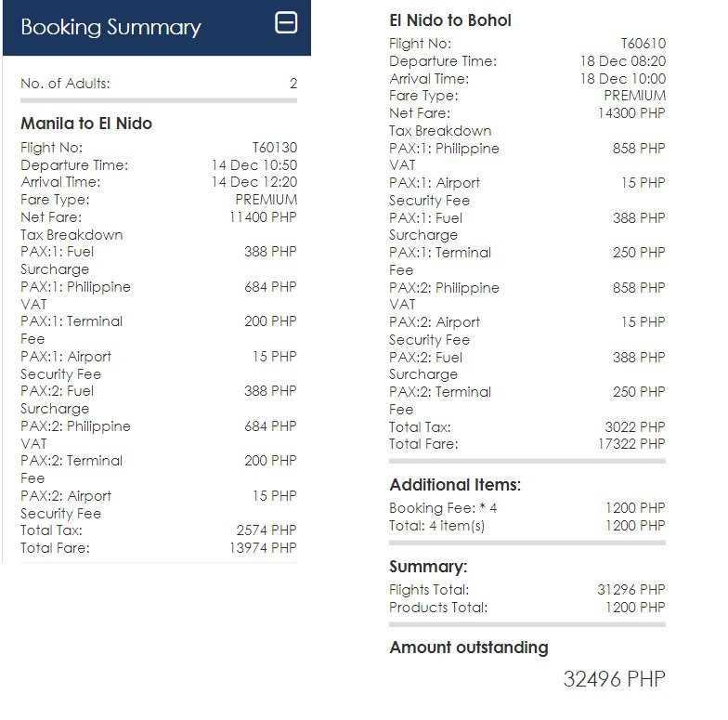This screenshot has width=728, height=720.
Task: Click flight number T60130
Action: [x=275, y=148]
